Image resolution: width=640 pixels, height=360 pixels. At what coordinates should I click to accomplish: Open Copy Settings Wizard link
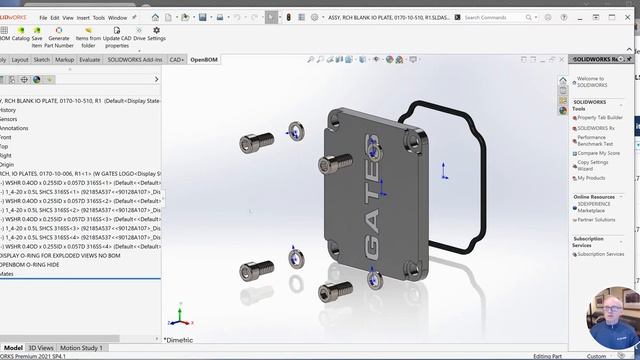[x=593, y=165]
